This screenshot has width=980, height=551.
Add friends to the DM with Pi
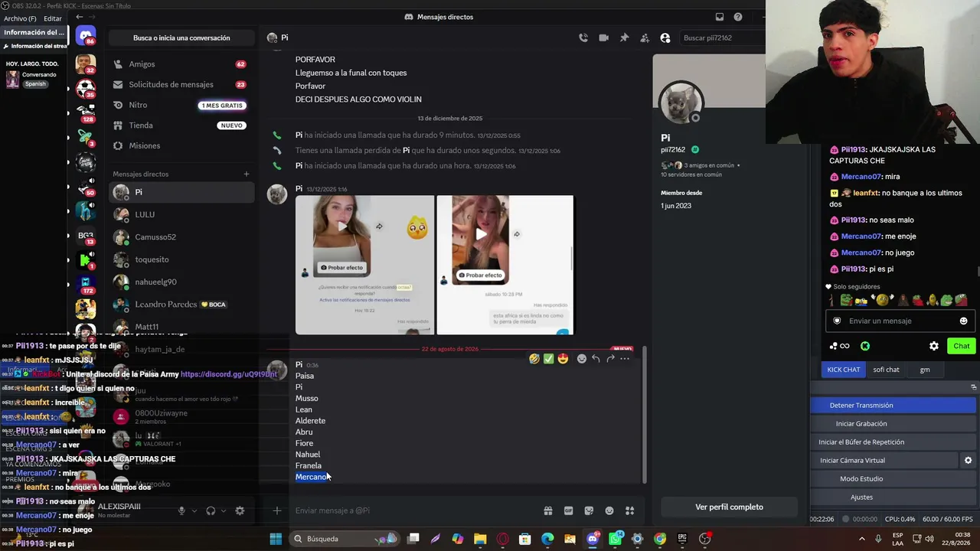point(645,37)
